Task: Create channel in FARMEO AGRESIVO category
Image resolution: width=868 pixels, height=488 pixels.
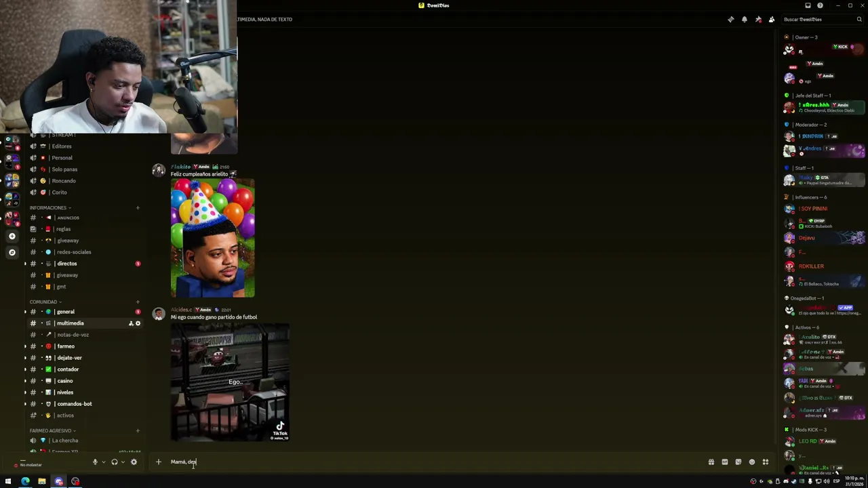Action: (138, 431)
